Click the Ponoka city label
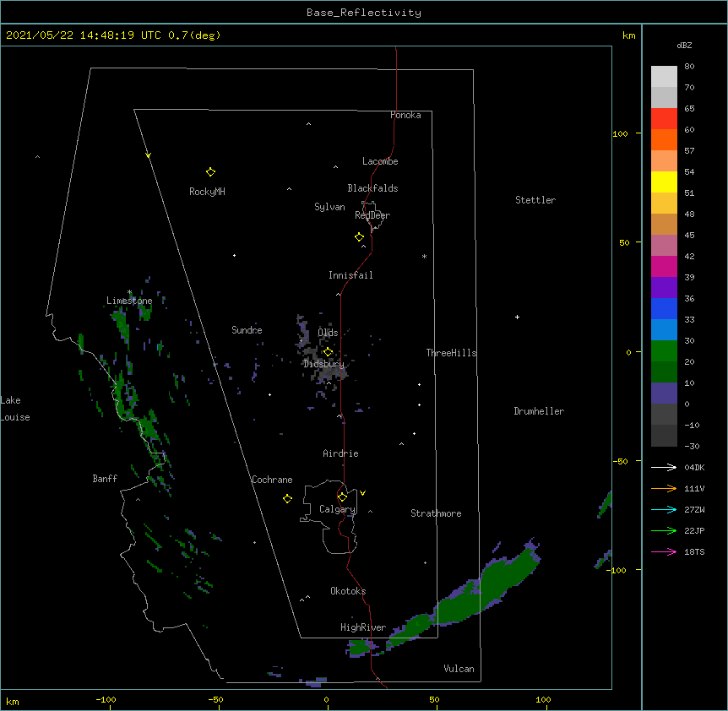Screen dimensions: 728x711 point(405,115)
